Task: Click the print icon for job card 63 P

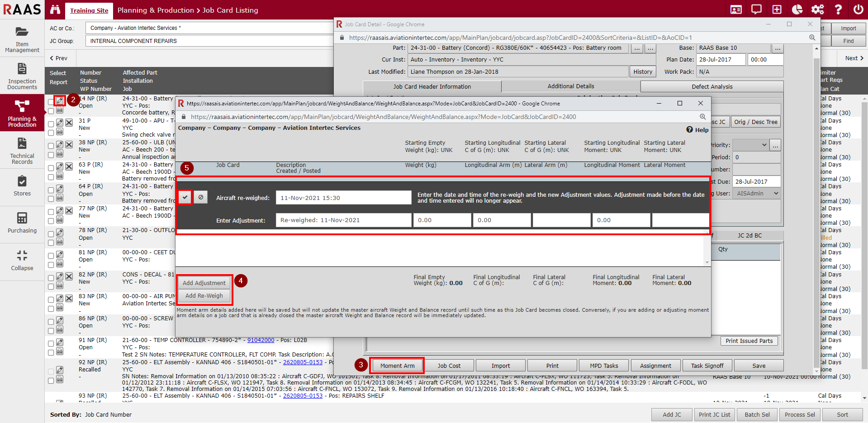Action: (x=60, y=176)
